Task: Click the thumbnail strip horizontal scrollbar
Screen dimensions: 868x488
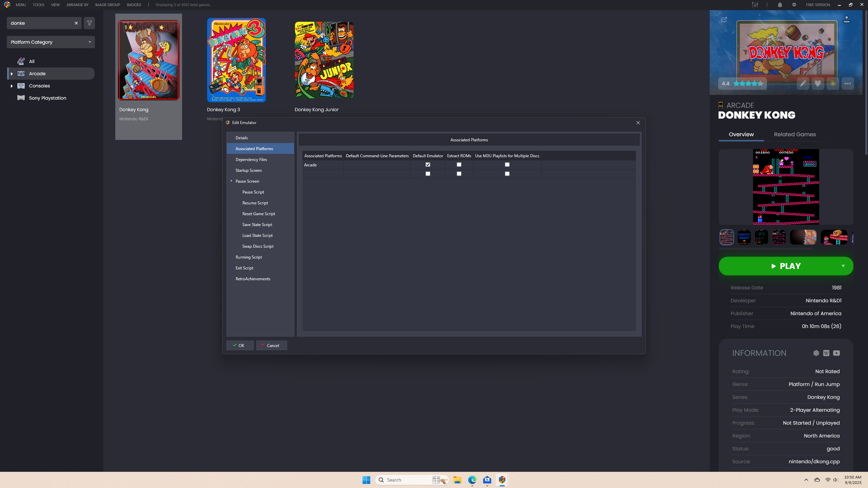Action: click(x=766, y=249)
